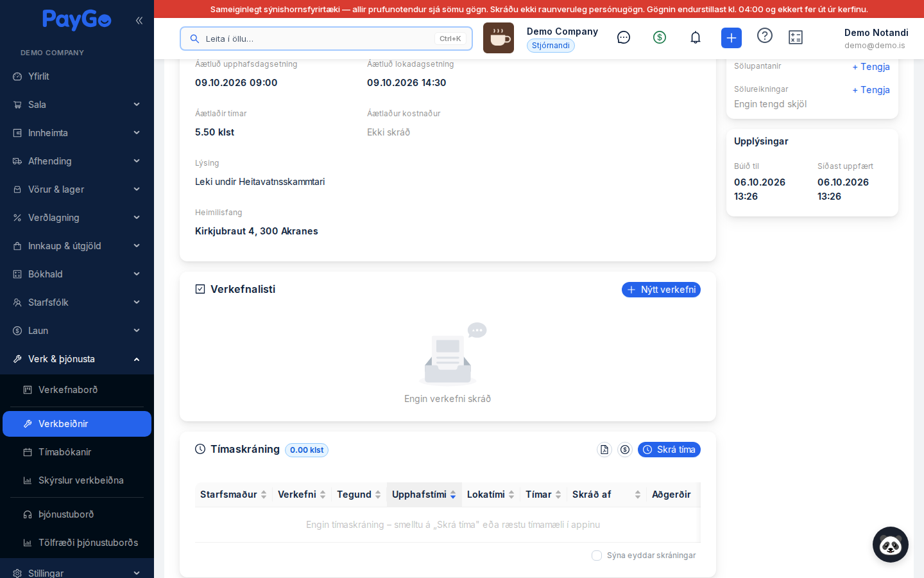Sort table by Tímar column
Screen dimensions: 924x578
(543, 495)
